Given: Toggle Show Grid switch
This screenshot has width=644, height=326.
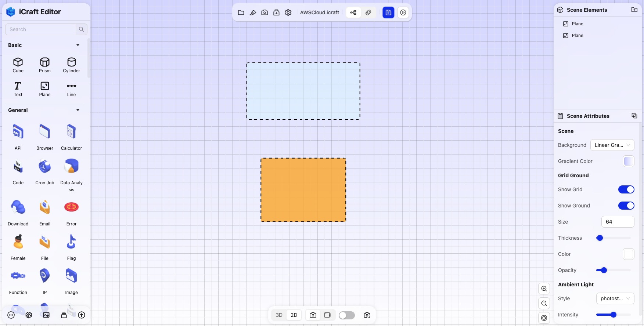Looking at the screenshot, I should click(626, 189).
